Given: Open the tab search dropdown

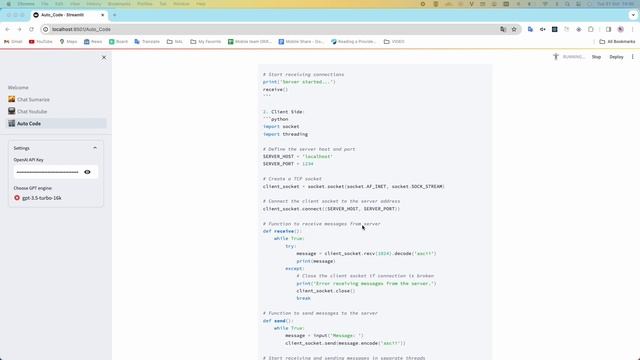Looking at the screenshot, I should (x=633, y=15).
